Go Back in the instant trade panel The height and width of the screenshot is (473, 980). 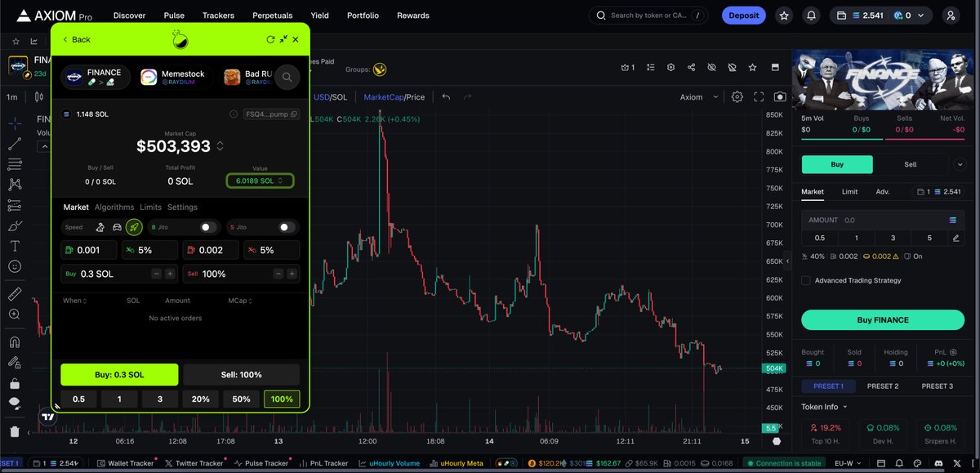pos(77,39)
